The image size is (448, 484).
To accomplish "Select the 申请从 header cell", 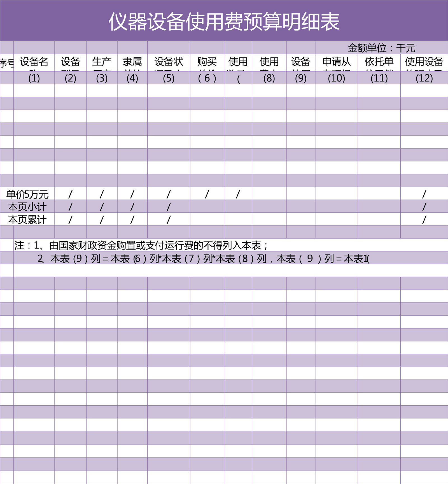I will (336, 62).
